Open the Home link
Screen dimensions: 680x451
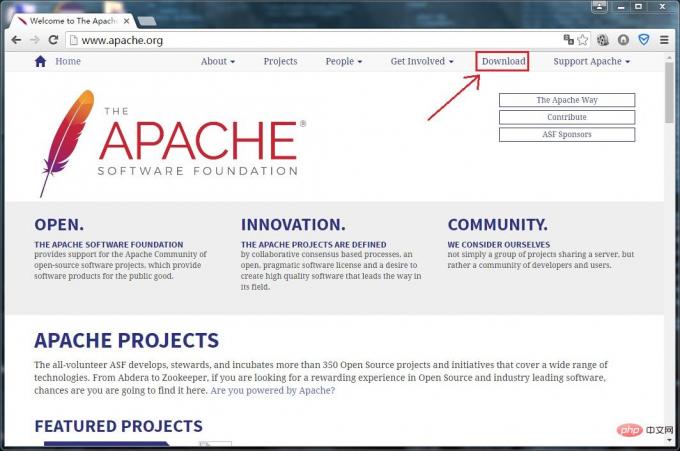coord(68,61)
